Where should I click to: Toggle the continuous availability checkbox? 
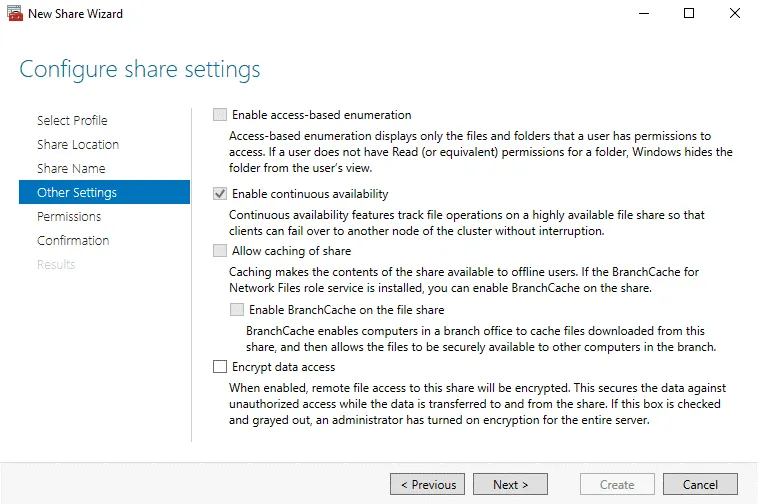pos(220,194)
